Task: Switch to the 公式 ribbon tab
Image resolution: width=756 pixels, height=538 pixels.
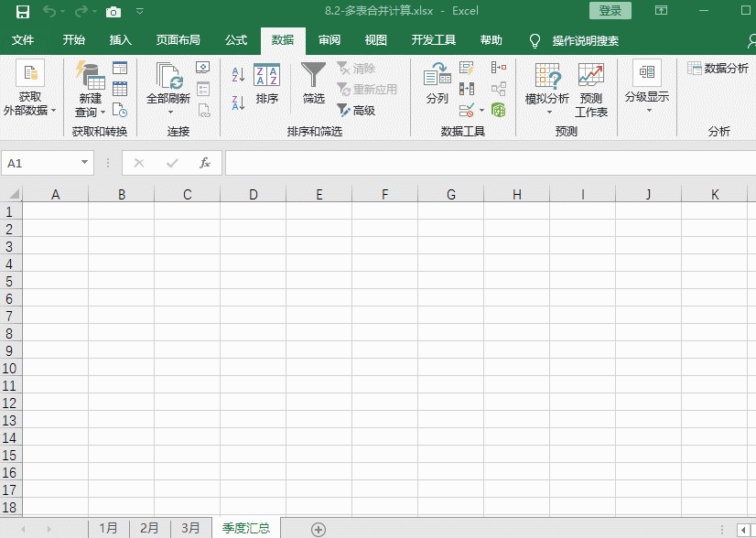Action: pyautogui.click(x=235, y=40)
